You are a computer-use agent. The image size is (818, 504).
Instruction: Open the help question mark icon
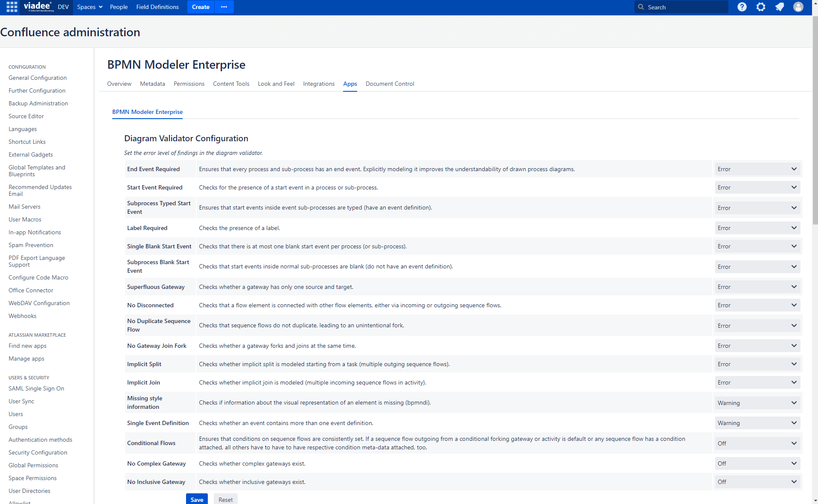[742, 7]
